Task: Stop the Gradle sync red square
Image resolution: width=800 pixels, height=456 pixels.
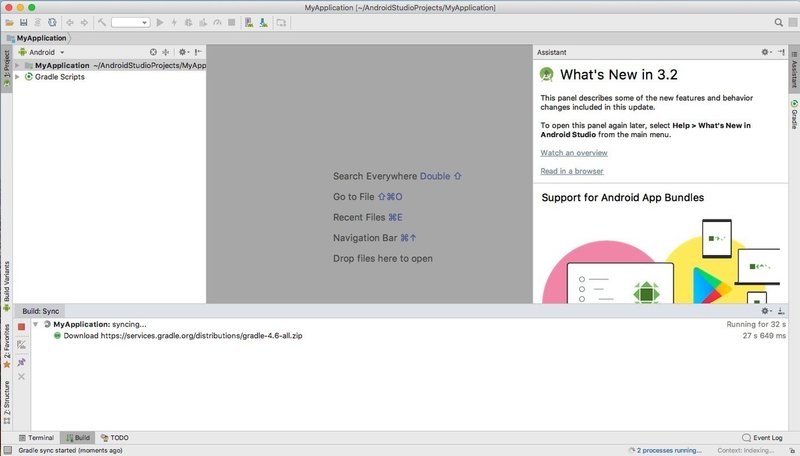Action: [21, 327]
